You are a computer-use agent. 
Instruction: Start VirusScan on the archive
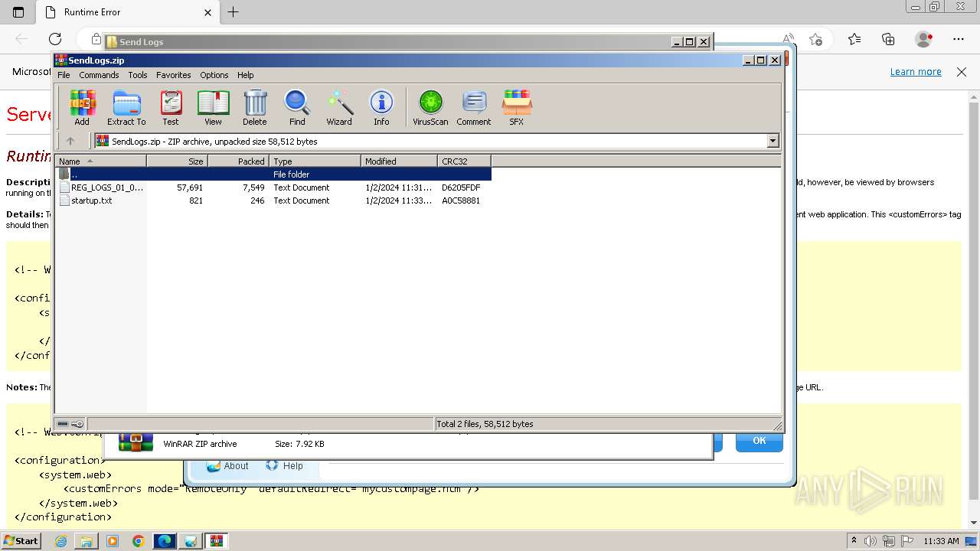pos(430,107)
